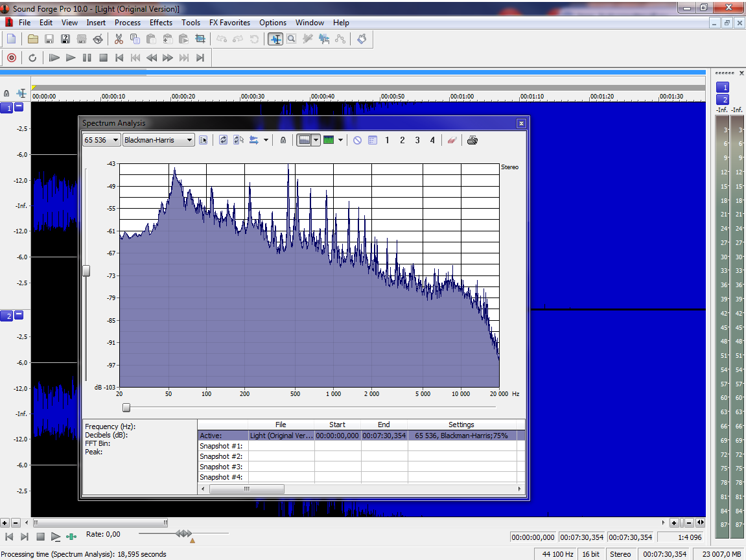
Task: Click snapshot button 2
Action: point(402,140)
